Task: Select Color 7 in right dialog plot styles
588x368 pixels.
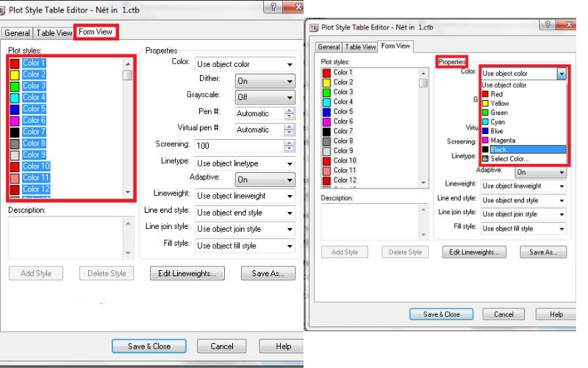Action: click(343, 131)
